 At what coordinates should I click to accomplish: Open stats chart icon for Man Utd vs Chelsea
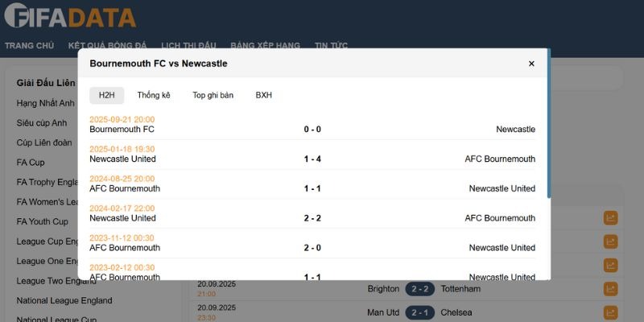click(610, 312)
